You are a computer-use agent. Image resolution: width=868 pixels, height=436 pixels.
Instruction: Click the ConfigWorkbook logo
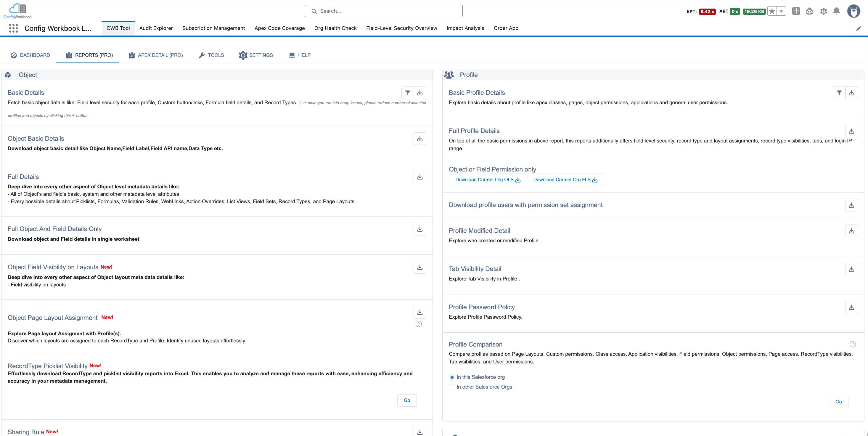17,11
